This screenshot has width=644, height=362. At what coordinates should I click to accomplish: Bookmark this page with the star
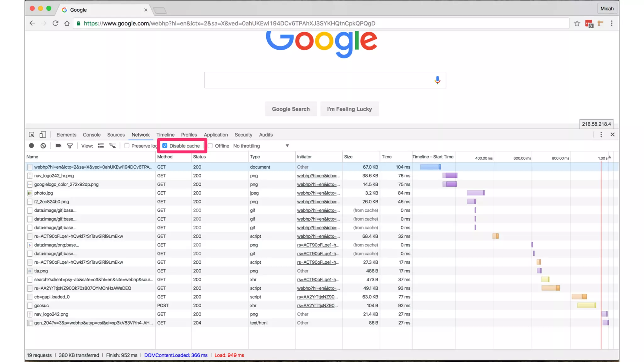577,23
